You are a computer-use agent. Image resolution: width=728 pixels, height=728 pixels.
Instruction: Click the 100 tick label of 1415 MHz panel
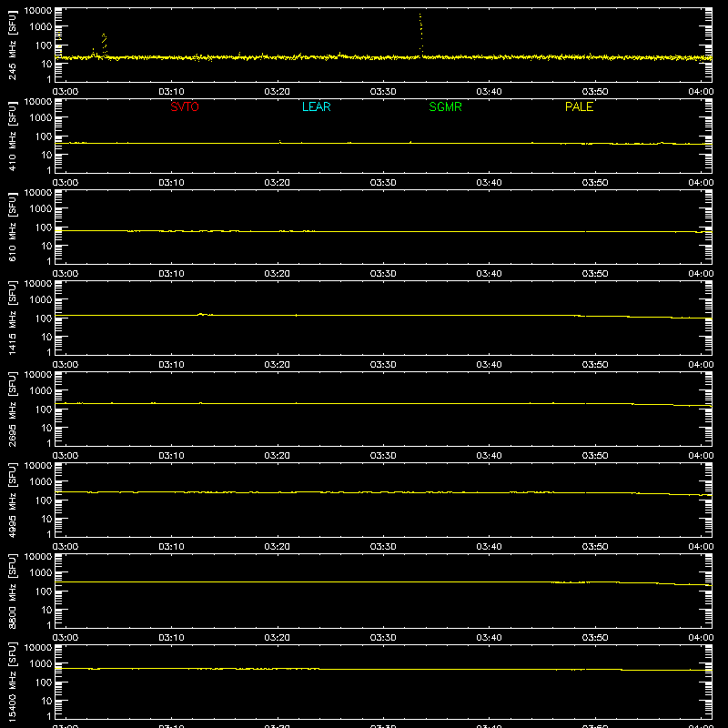coord(44,318)
